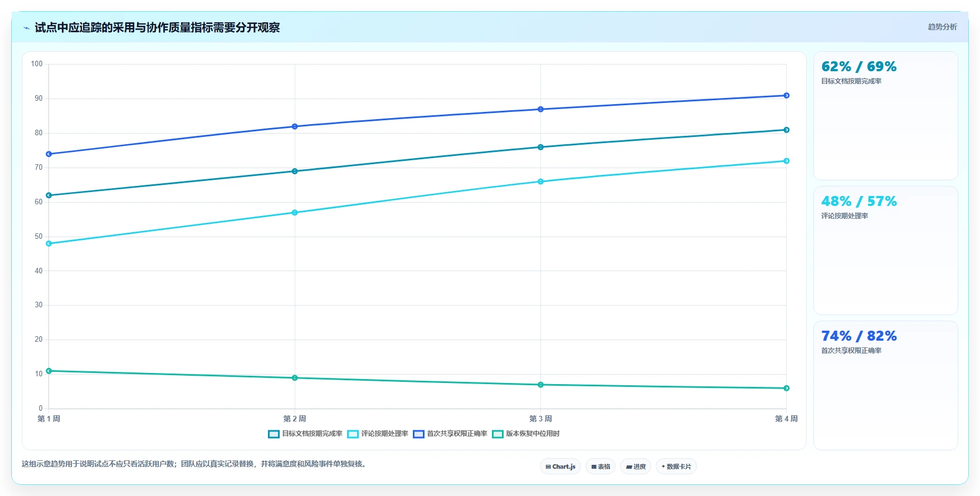Click the footer note starting with 这组示意趋势
Screen dimensions: 980x496
click(x=194, y=464)
